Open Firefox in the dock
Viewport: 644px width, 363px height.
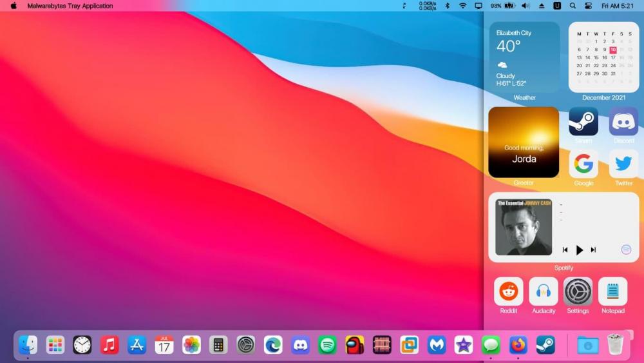[518, 345]
